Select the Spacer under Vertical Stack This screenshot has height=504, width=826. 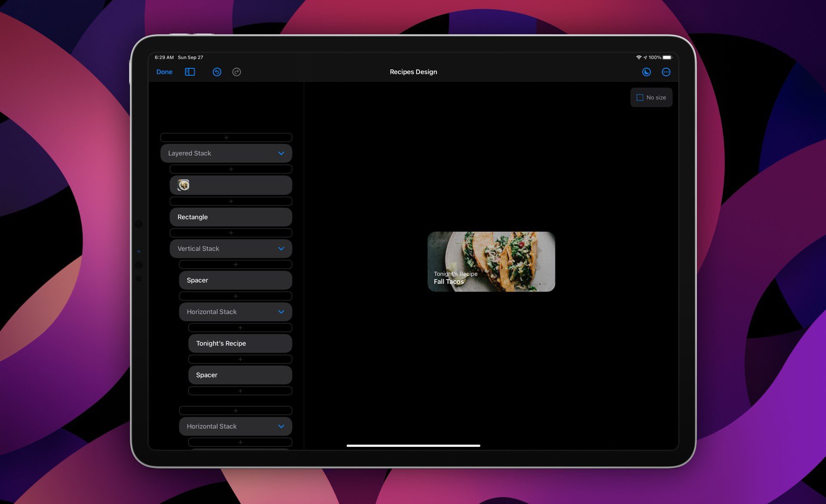[x=235, y=280]
